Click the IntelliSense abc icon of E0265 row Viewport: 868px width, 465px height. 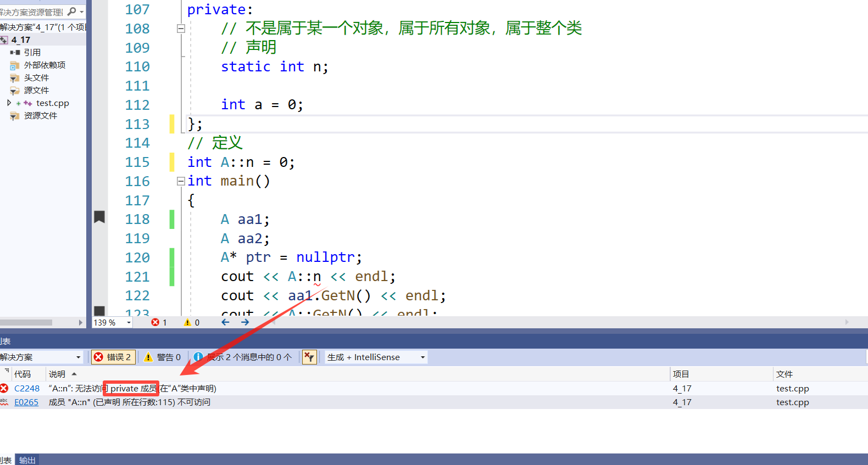[4, 402]
